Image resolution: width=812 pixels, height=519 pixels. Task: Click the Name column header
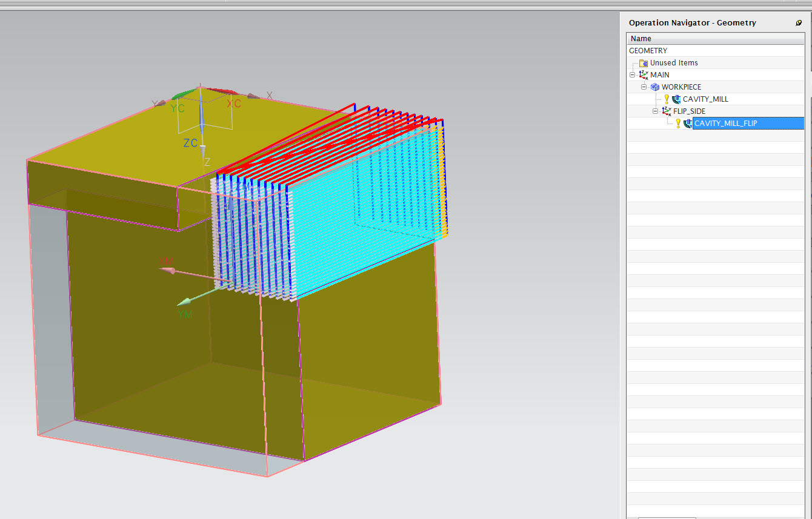(716, 38)
